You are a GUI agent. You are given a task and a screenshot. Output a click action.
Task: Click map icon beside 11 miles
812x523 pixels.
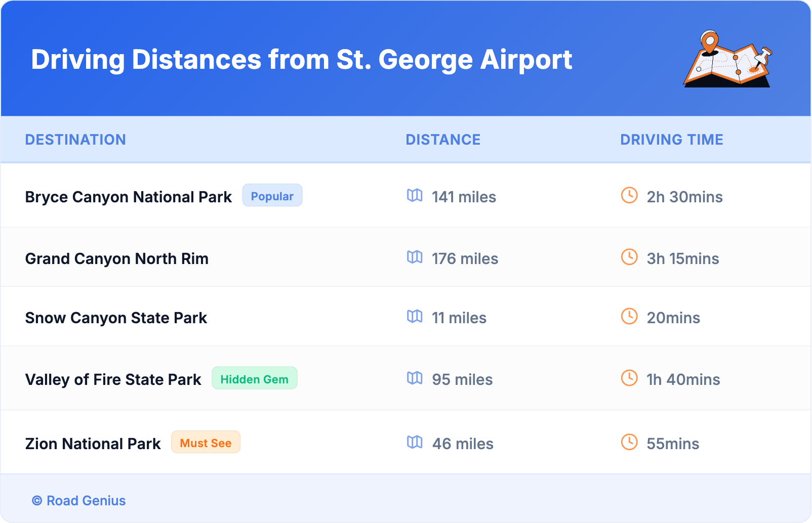tap(415, 316)
